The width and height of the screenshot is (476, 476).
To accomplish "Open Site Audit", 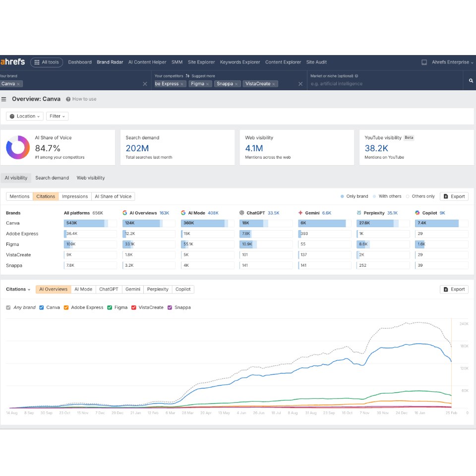I will [316, 62].
